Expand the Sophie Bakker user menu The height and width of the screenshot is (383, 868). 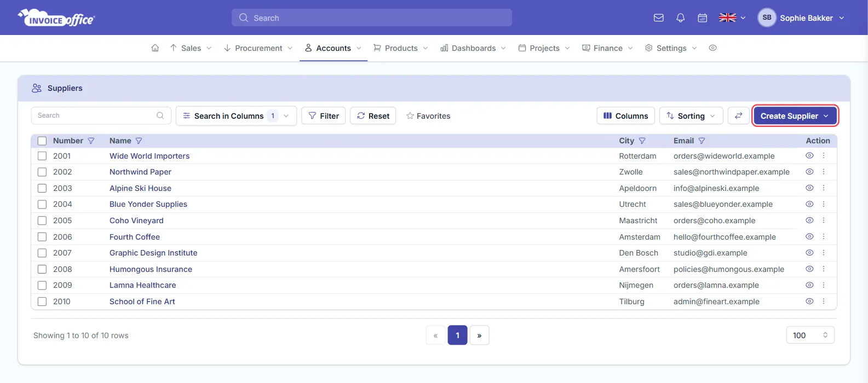click(x=802, y=18)
